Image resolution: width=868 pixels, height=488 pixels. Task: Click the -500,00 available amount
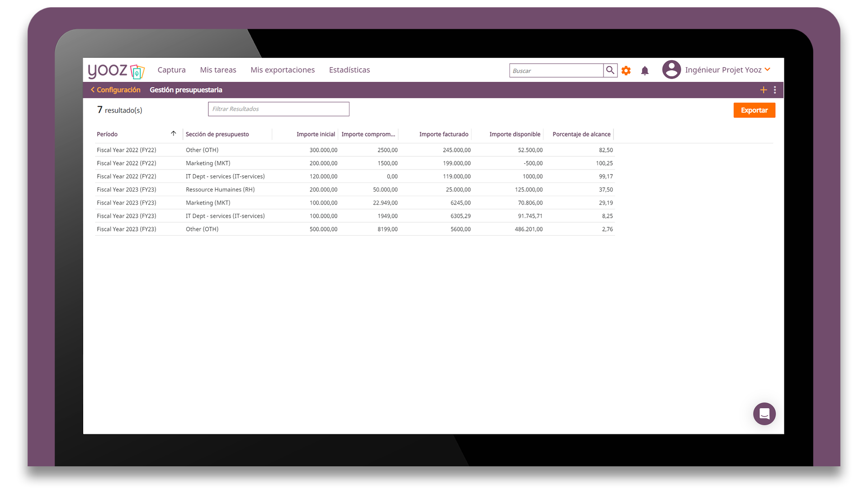(533, 163)
